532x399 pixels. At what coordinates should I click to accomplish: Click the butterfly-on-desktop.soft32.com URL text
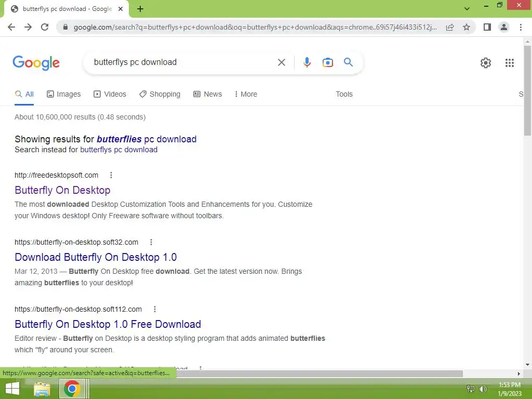[76, 242]
